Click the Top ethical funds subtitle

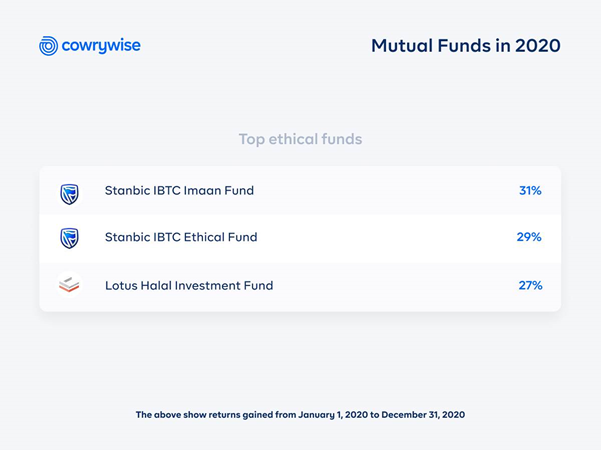click(300, 139)
